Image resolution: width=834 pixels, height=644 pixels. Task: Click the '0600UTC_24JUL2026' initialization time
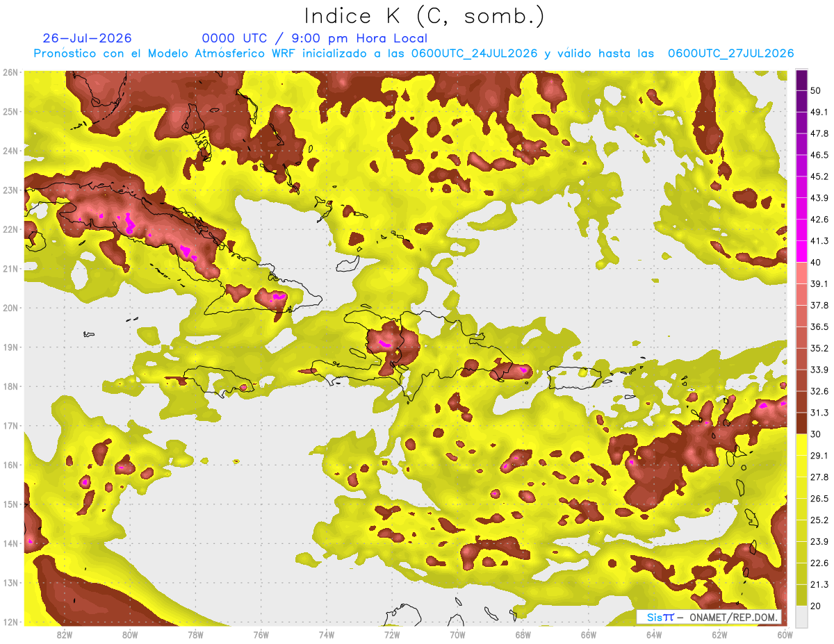(x=474, y=53)
